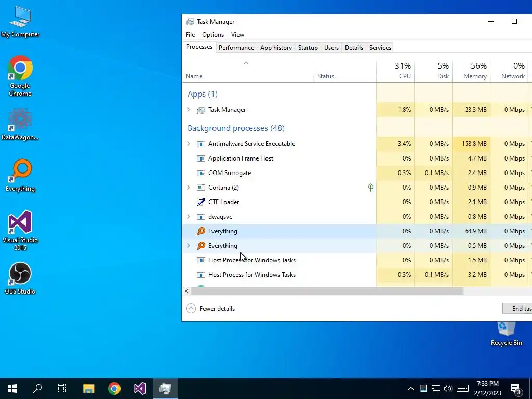
Task: Open Windows Start menu
Action: pyautogui.click(x=12, y=389)
